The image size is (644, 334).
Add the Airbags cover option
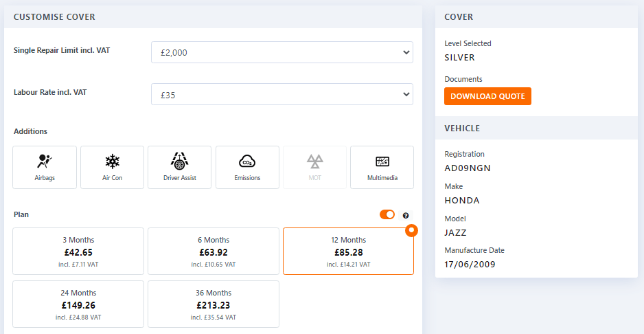pos(44,167)
